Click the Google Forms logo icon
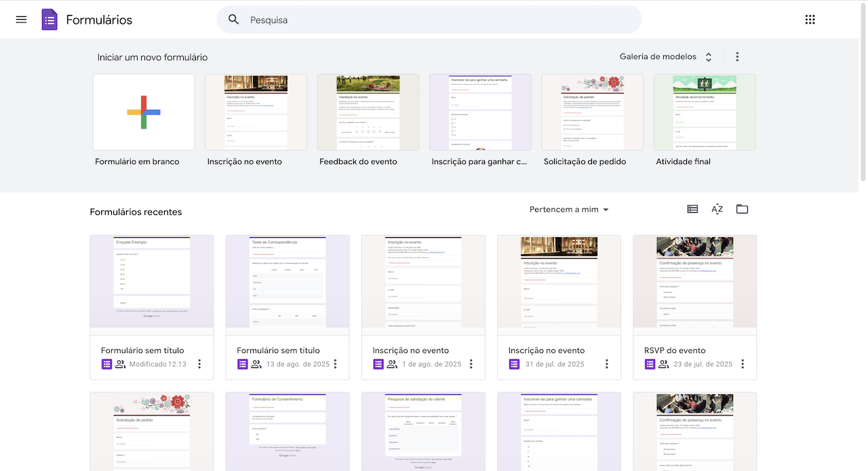 50,20
